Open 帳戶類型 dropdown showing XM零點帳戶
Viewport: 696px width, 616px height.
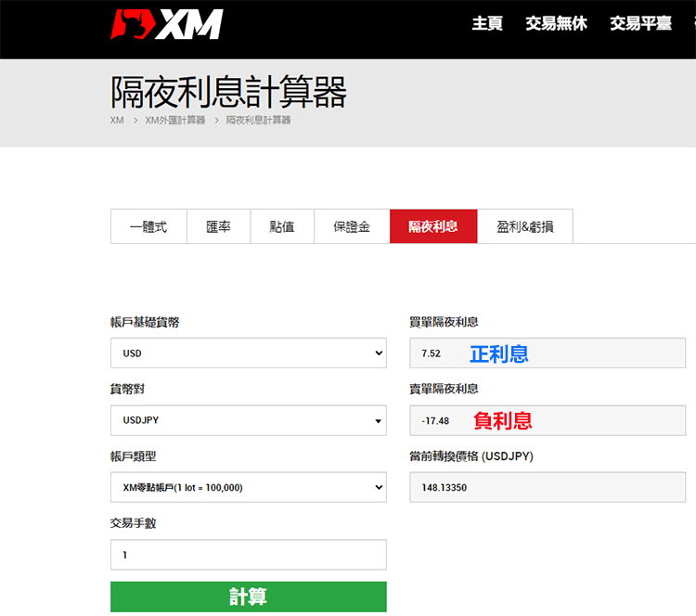(x=249, y=487)
